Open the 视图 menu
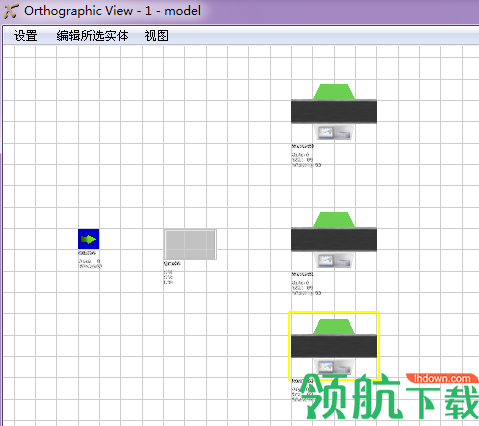This screenshot has height=426, width=479. point(156,36)
